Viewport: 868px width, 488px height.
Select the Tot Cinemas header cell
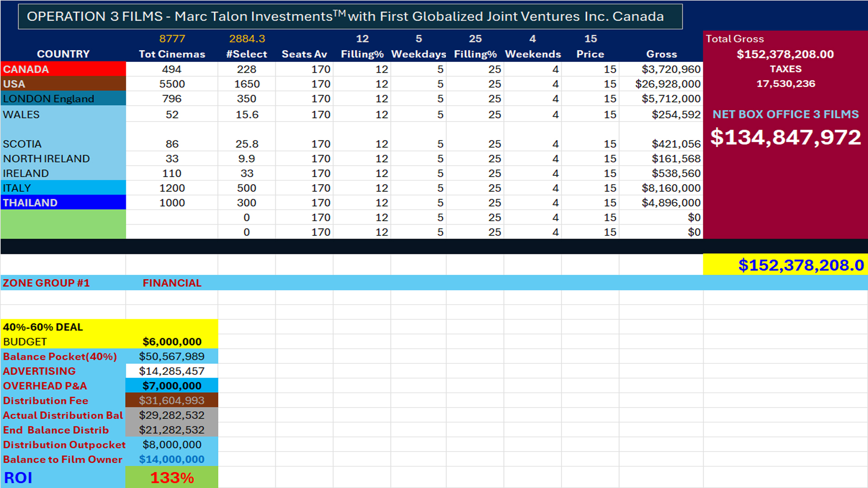pos(172,54)
